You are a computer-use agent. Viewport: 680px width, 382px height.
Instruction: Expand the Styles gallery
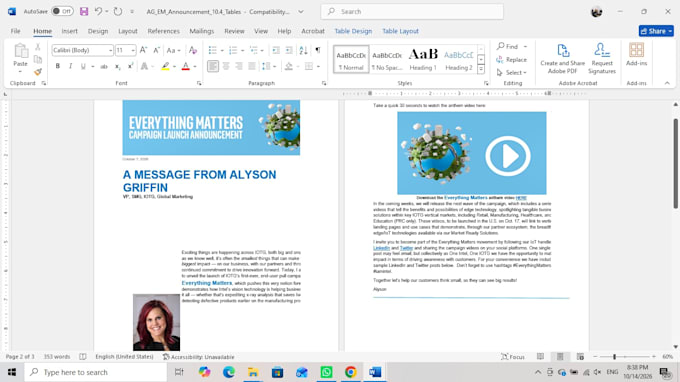(x=481, y=69)
